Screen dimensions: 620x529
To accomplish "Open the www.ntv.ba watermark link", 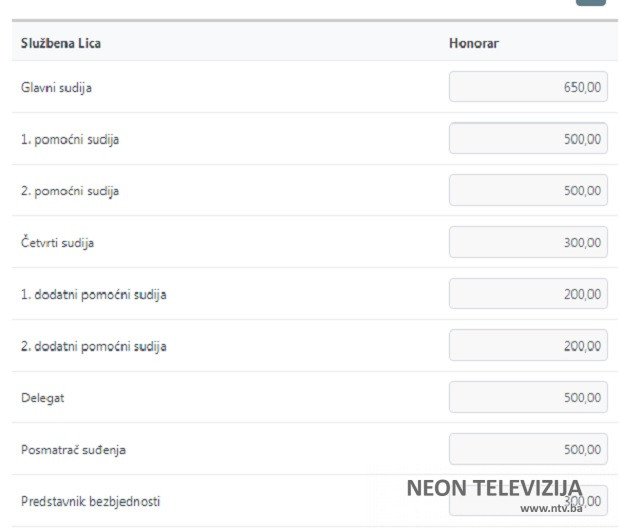I will tap(550, 508).
